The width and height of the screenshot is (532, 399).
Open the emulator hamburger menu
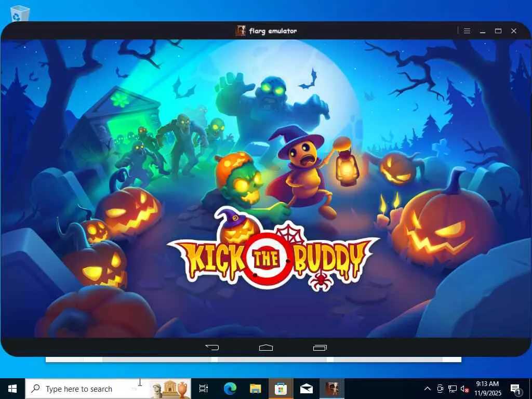467,31
